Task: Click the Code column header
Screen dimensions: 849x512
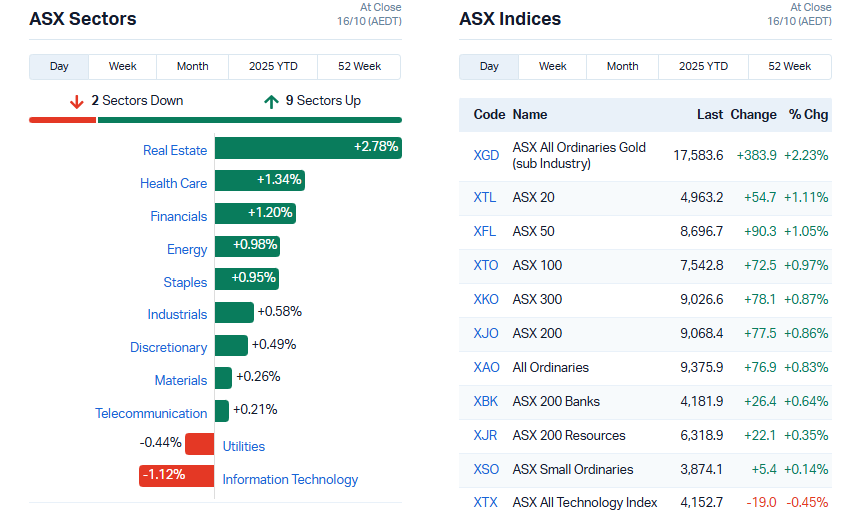Action: [489, 115]
